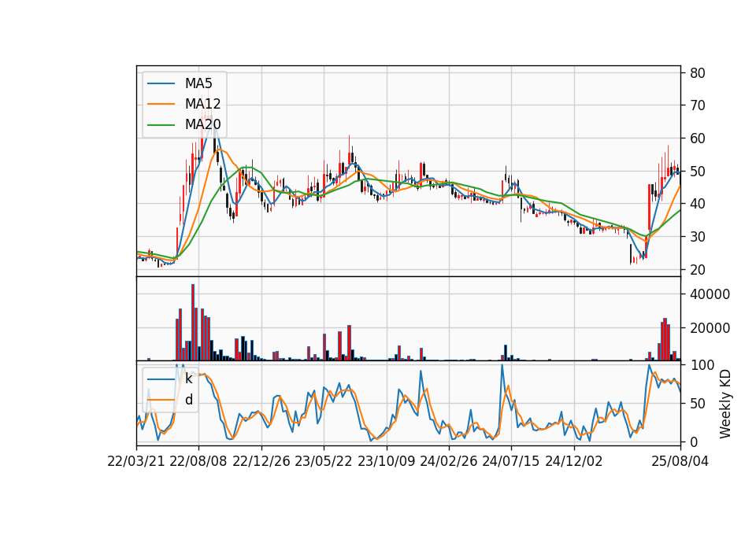Click the 22/08/08 date tick label
This screenshot has width=756, height=543.
[x=198, y=461]
